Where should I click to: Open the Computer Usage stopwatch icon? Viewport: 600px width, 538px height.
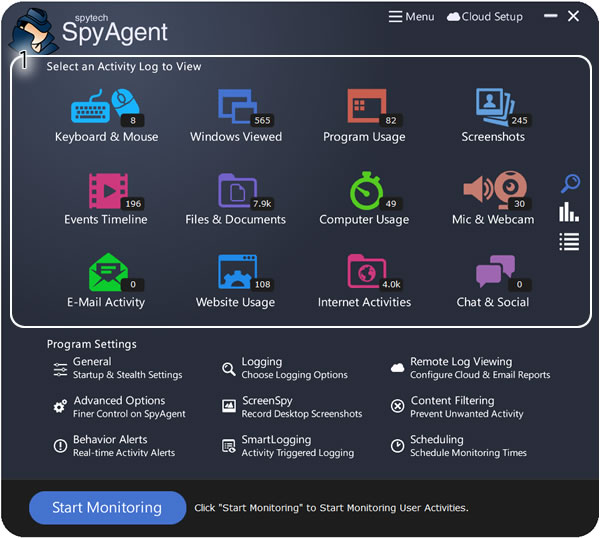367,191
